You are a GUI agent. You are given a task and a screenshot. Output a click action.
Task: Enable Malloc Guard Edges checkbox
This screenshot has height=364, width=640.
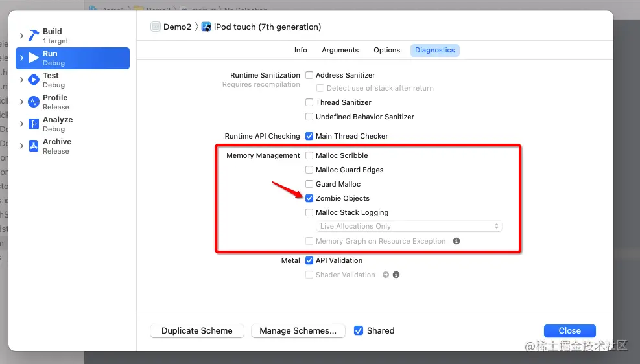(309, 170)
